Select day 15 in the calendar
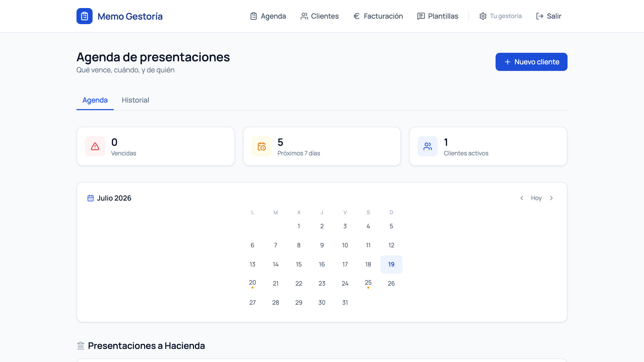This screenshot has width=644, height=362. pos(299,264)
